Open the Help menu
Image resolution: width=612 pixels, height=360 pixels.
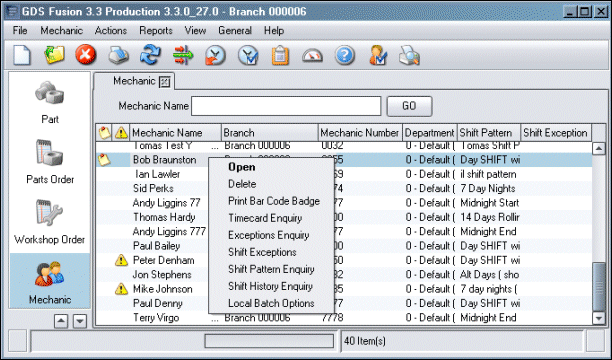pyautogui.click(x=274, y=30)
